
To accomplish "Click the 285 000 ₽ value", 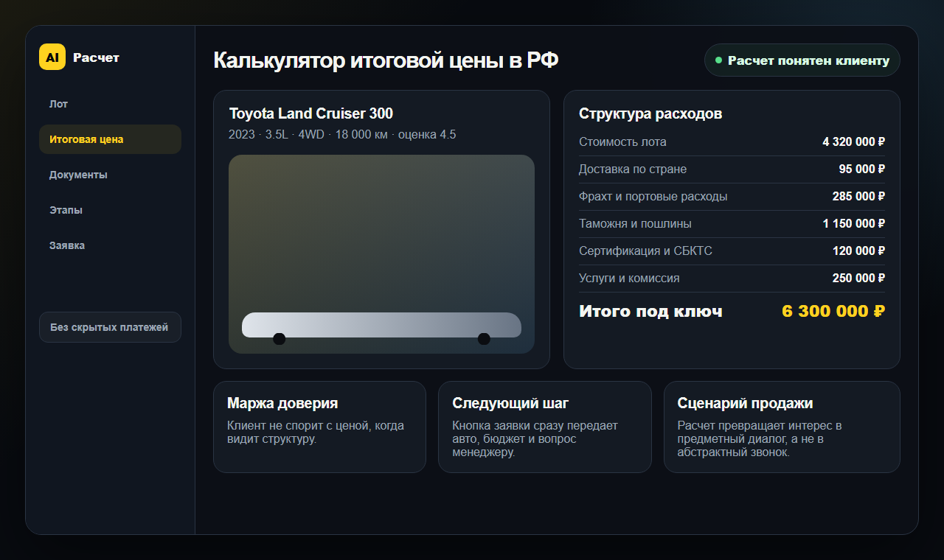I will [858, 196].
